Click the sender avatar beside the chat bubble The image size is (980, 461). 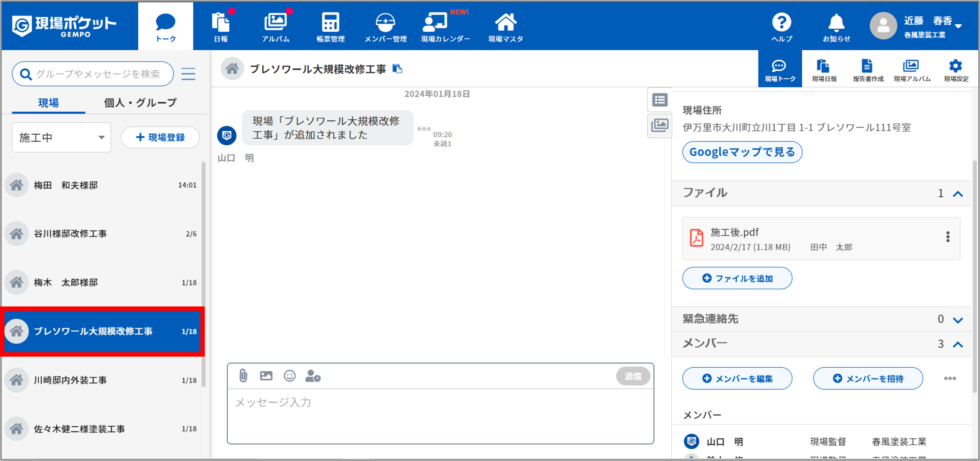pos(227,135)
